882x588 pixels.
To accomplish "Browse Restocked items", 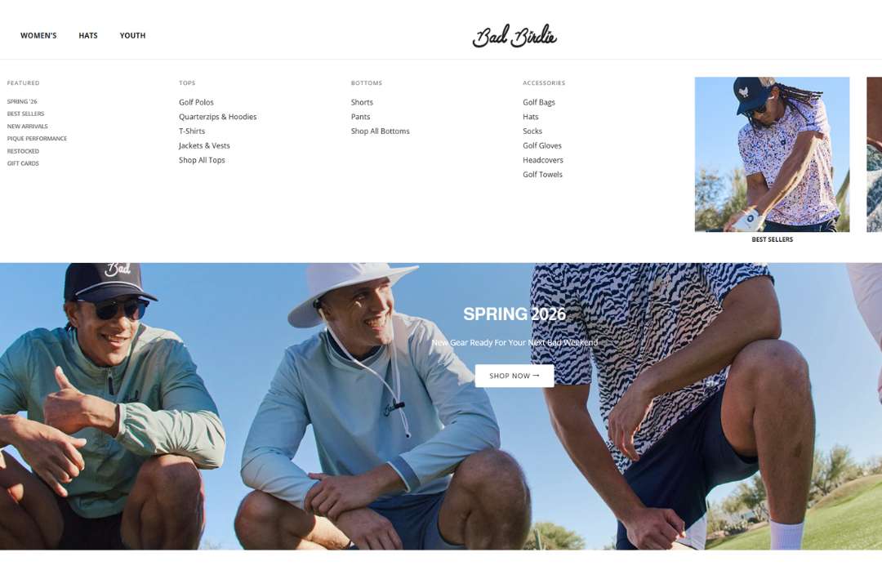I will 23,151.
